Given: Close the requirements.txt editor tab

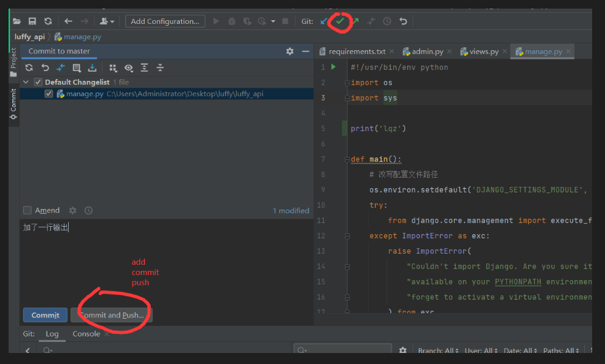Looking at the screenshot, I should (x=391, y=51).
